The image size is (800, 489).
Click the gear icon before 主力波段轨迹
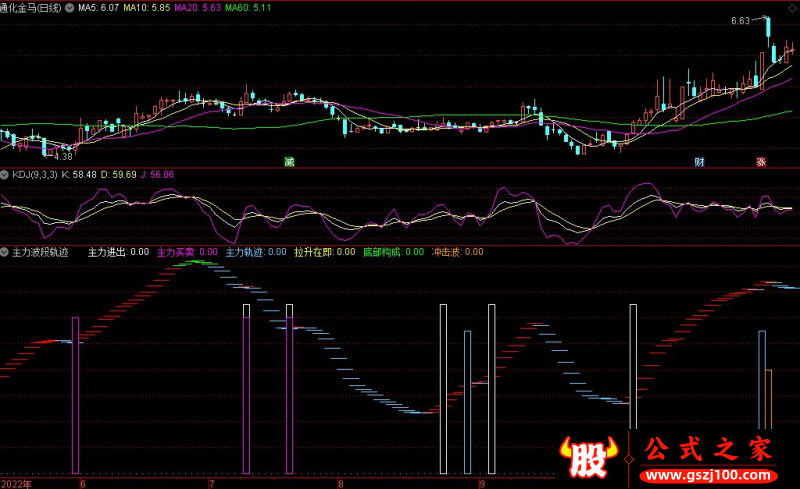[x=6, y=252]
